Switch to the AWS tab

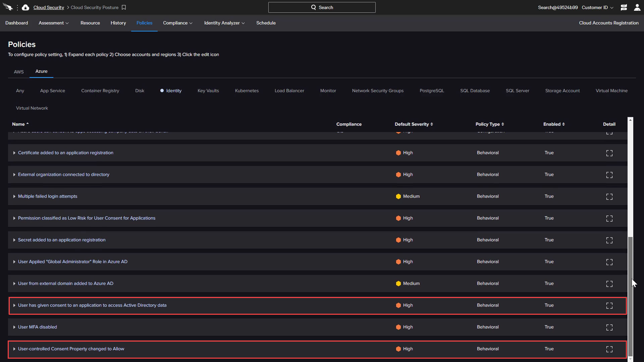[x=19, y=72]
